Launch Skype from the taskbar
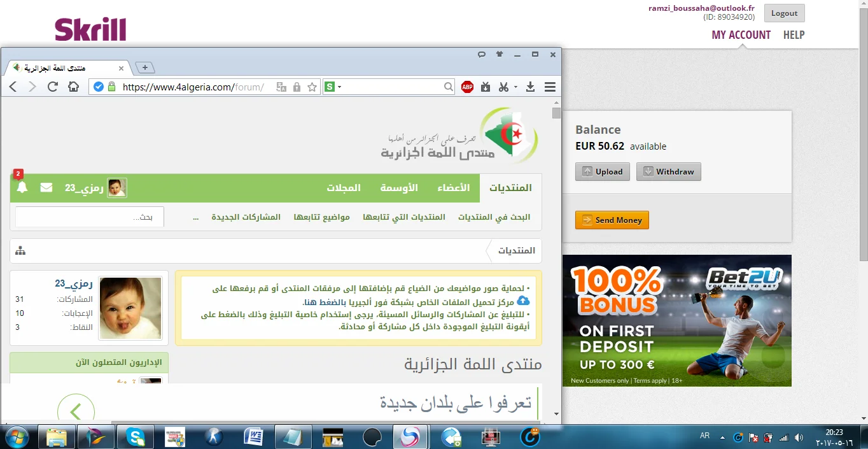 pos(135,436)
